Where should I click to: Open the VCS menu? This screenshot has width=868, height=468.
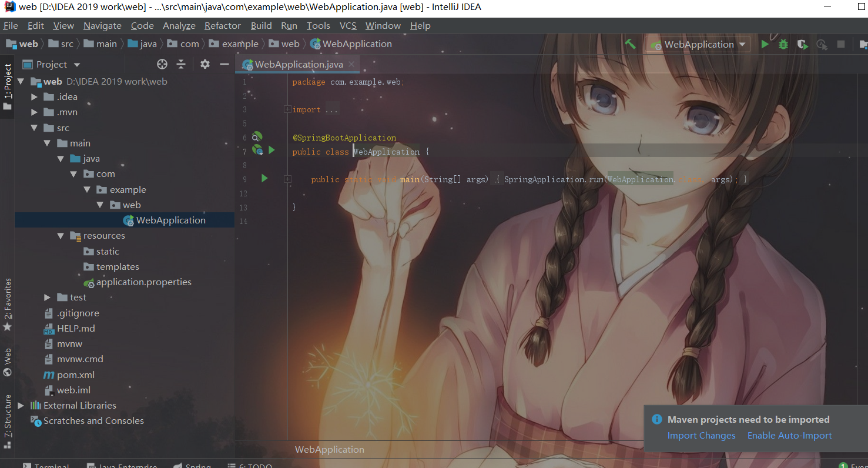tap(348, 25)
